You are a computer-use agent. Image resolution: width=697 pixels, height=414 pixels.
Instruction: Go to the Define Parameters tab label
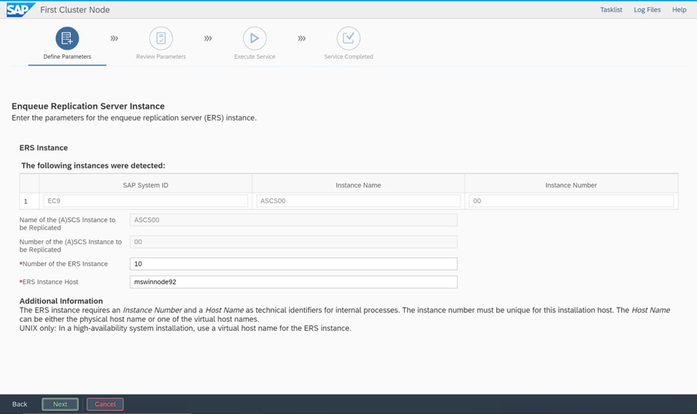click(67, 56)
